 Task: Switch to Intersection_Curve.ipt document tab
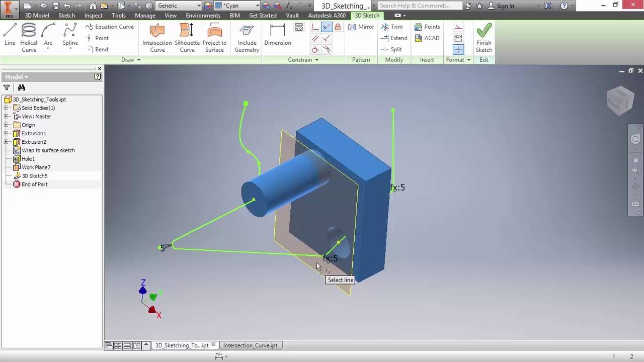[x=250, y=345]
